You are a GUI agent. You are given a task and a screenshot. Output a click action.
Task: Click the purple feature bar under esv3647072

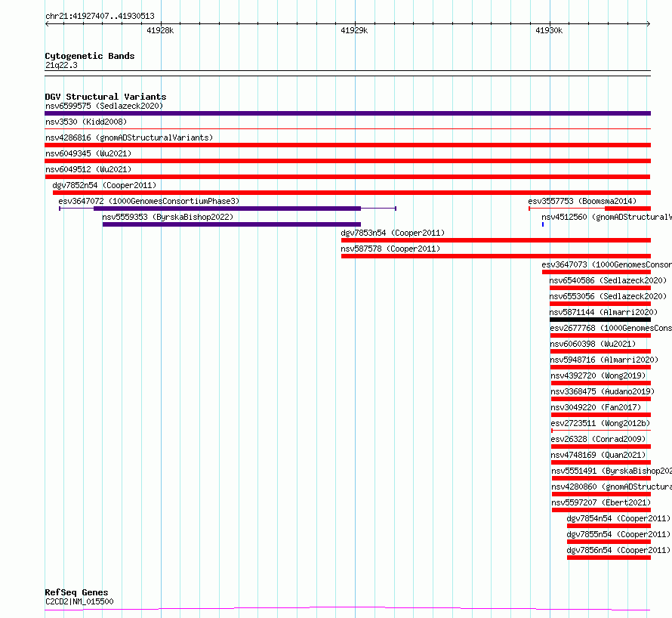tap(227, 209)
